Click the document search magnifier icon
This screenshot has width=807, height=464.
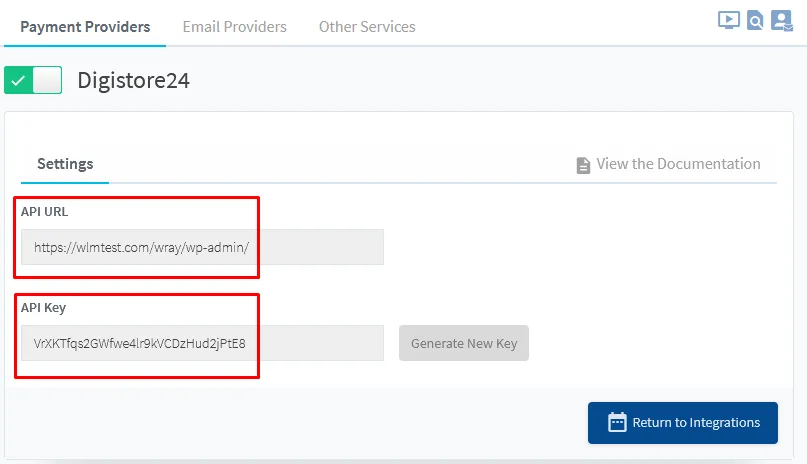click(755, 21)
